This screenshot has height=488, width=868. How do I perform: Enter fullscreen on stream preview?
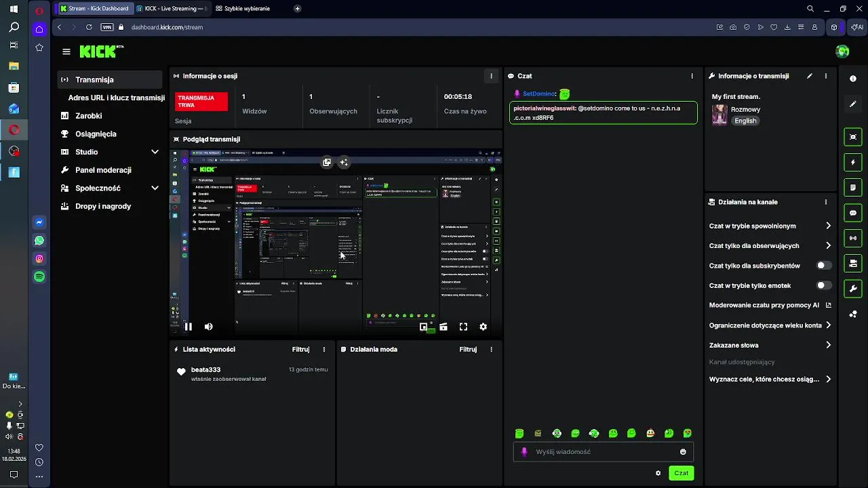coord(463,327)
